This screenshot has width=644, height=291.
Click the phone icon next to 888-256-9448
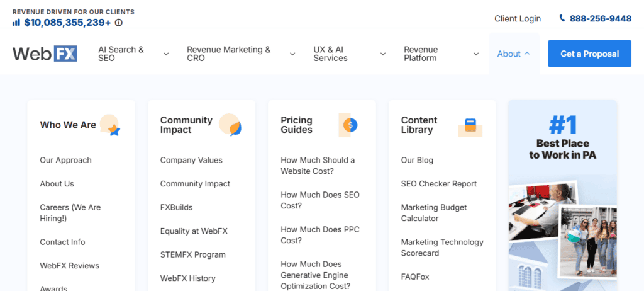[562, 18]
